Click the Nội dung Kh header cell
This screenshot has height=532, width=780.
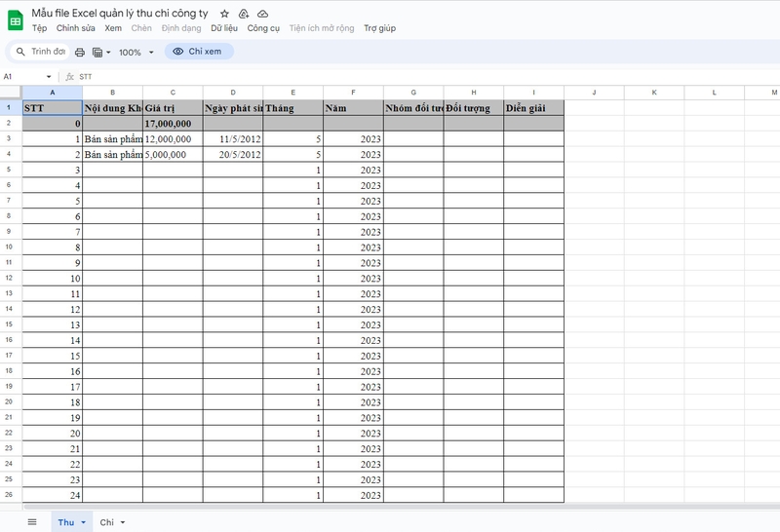[x=112, y=108]
